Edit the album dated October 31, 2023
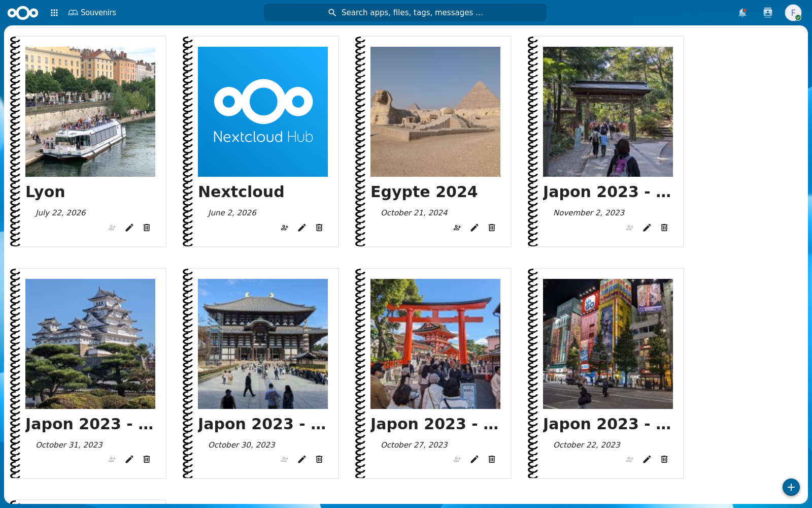The image size is (812, 508). coord(129,459)
